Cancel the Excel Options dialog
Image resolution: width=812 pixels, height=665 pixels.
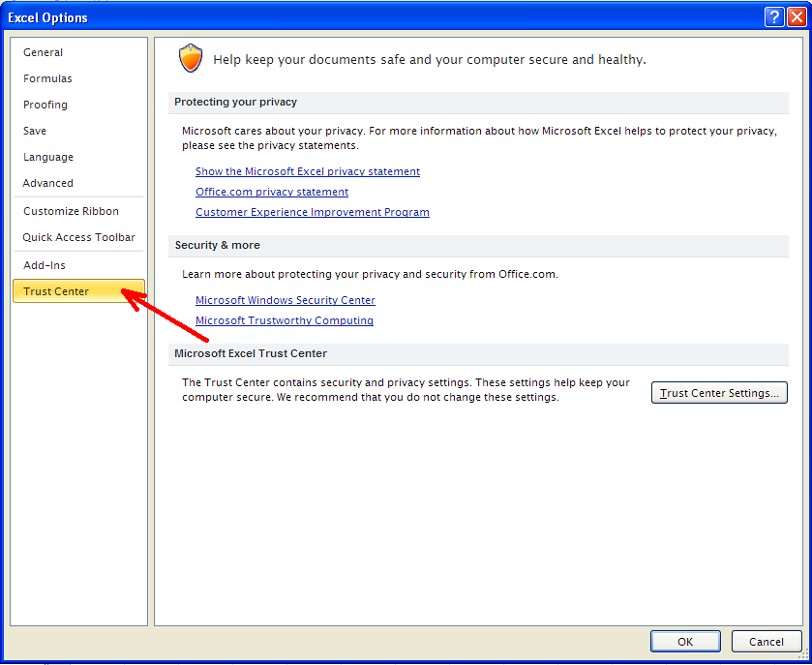pos(766,642)
